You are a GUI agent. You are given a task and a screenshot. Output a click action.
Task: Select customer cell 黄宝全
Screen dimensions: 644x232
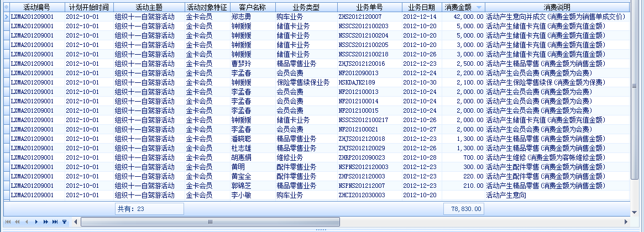pos(253,177)
